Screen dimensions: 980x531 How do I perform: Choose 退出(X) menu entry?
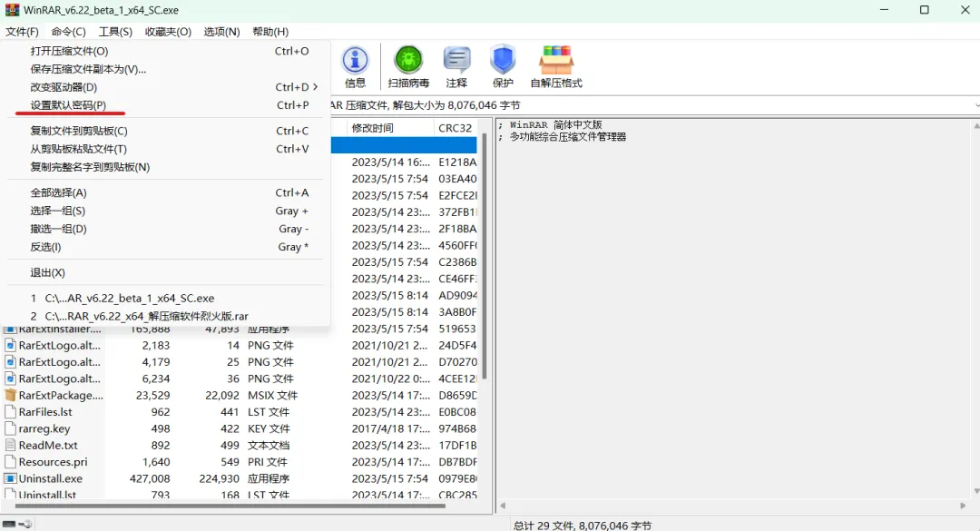coord(165,272)
